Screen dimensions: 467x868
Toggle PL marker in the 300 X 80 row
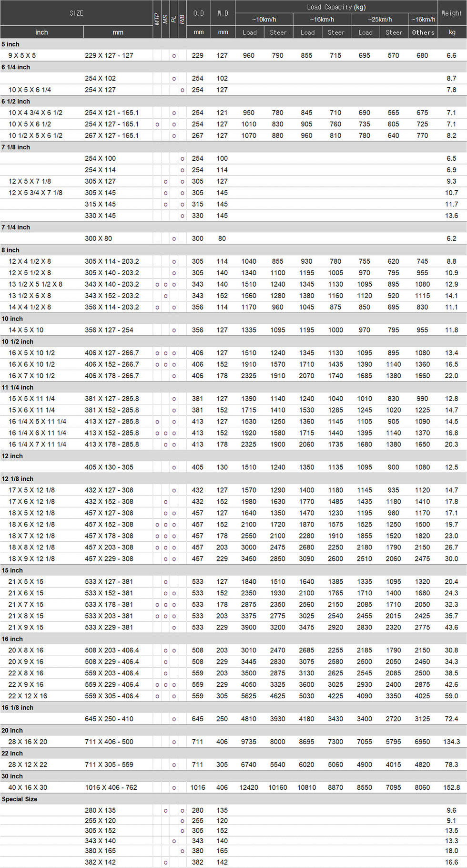coord(174,239)
